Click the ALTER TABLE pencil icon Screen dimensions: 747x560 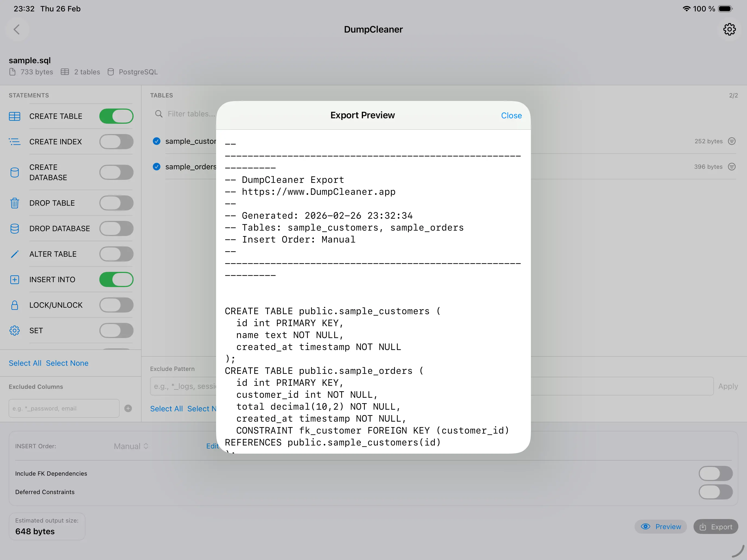14,254
